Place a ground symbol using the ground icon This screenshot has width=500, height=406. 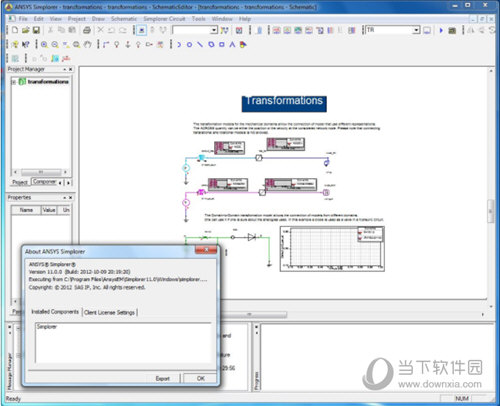click(128, 44)
